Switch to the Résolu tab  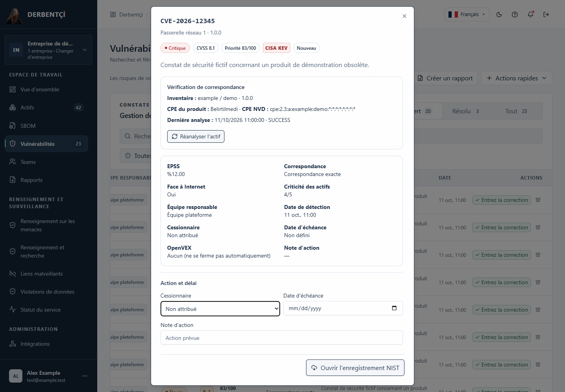pyautogui.click(x=466, y=111)
